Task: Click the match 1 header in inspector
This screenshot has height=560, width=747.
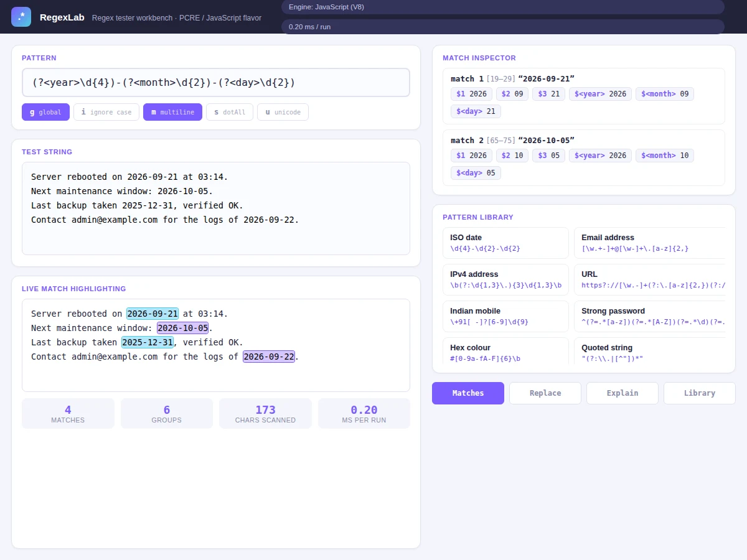Action: coord(512,78)
